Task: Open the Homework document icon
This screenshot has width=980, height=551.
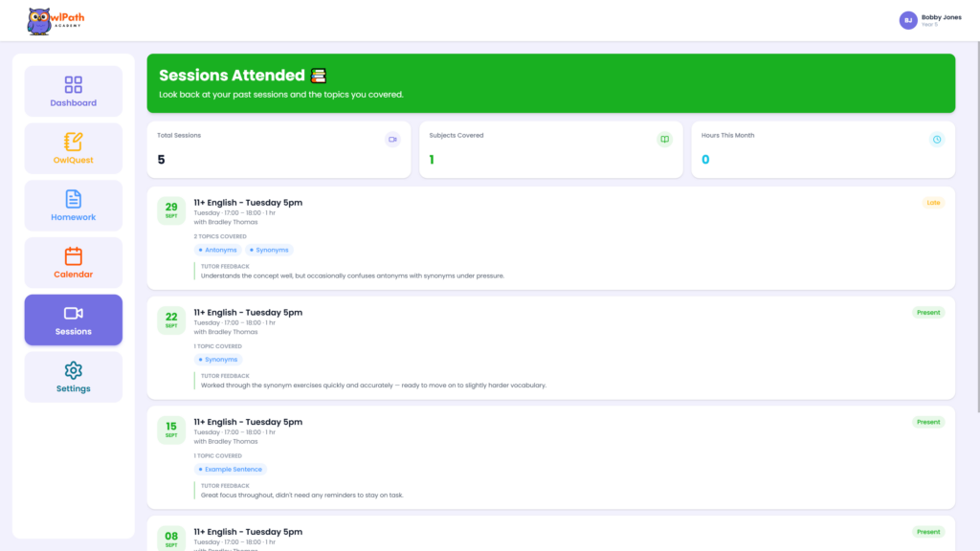Action: coord(73,199)
